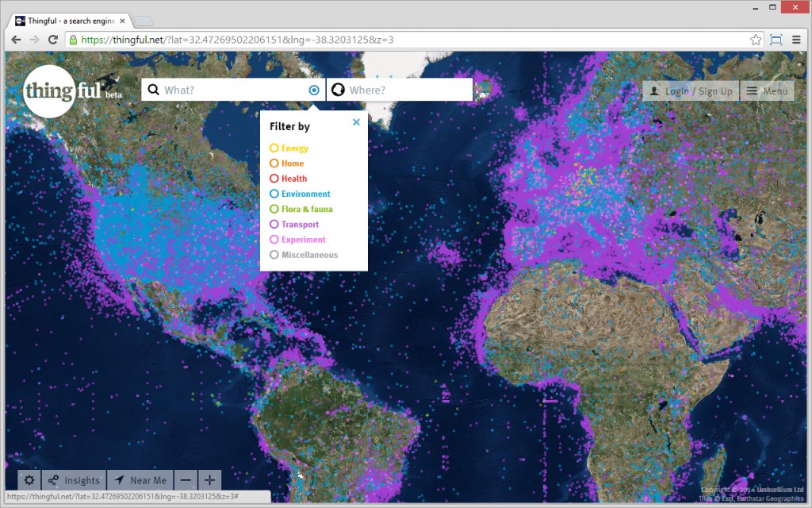The width and height of the screenshot is (812, 508).
Task: Close the Thingful browser tab
Action: (x=122, y=21)
